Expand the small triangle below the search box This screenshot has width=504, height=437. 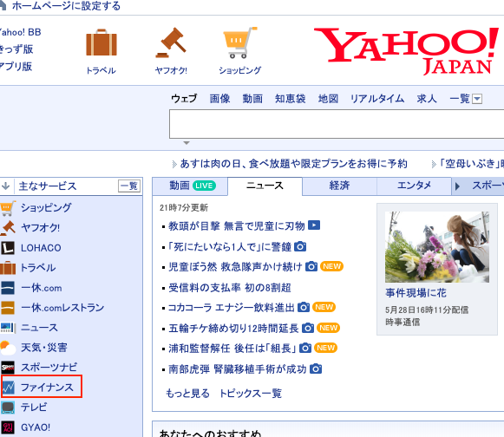pyautogui.click(x=187, y=143)
